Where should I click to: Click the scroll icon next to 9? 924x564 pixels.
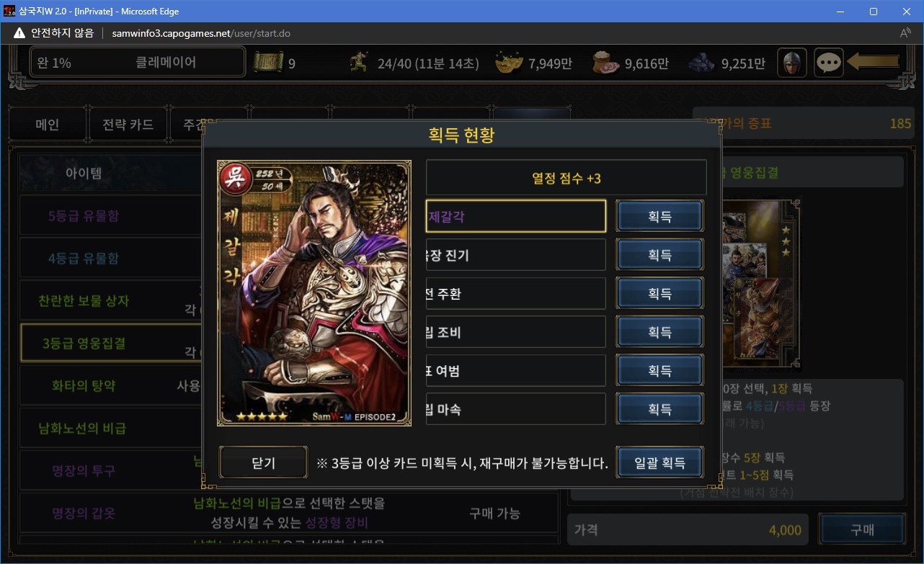point(268,63)
